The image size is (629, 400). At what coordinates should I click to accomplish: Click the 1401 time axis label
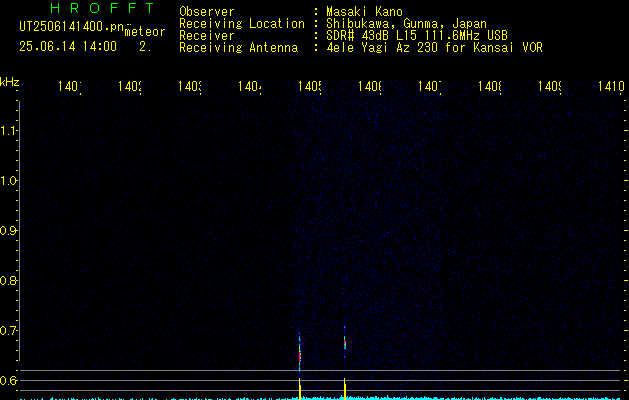(70, 86)
